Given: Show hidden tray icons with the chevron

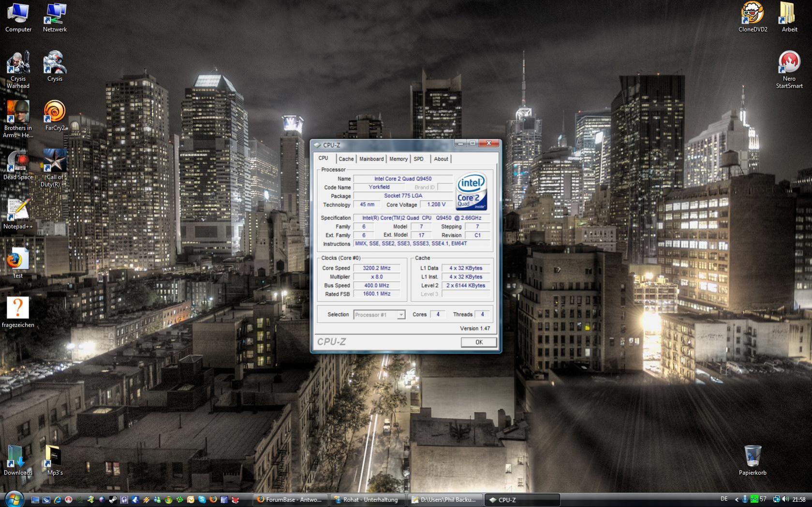Looking at the screenshot, I should [x=737, y=499].
